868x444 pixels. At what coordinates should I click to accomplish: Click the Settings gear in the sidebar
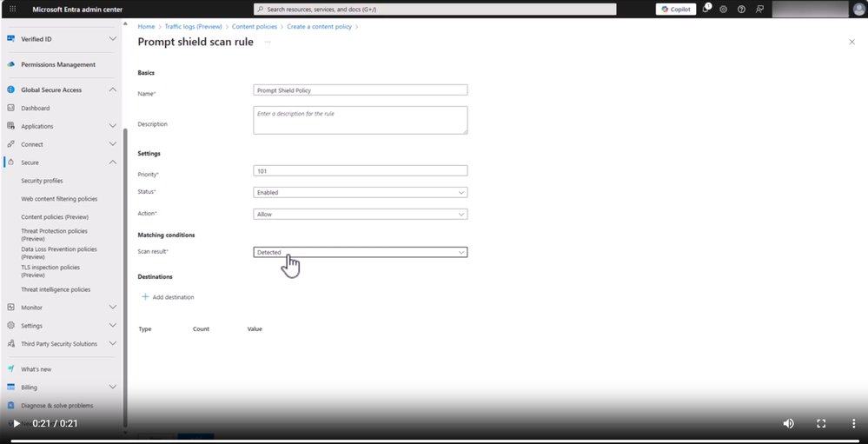(10, 326)
